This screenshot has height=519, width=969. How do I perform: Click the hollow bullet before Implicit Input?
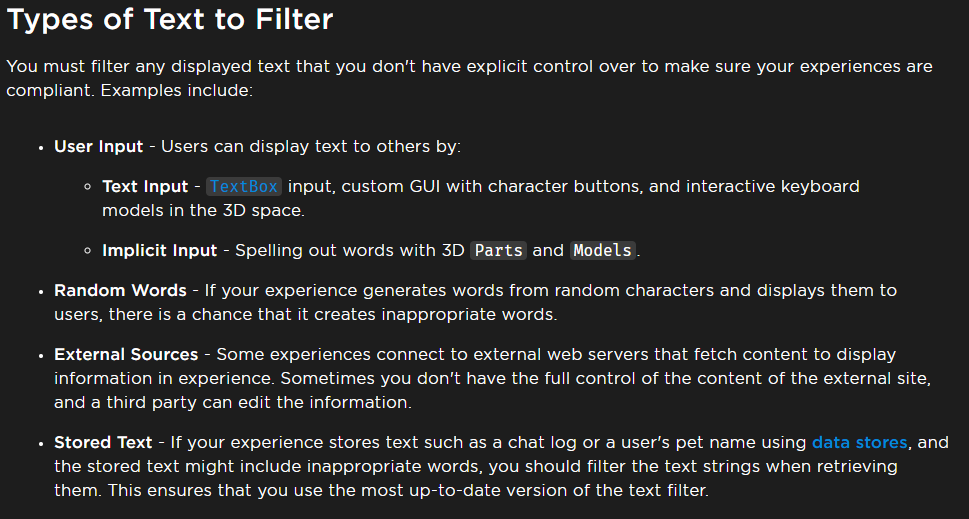click(x=88, y=251)
